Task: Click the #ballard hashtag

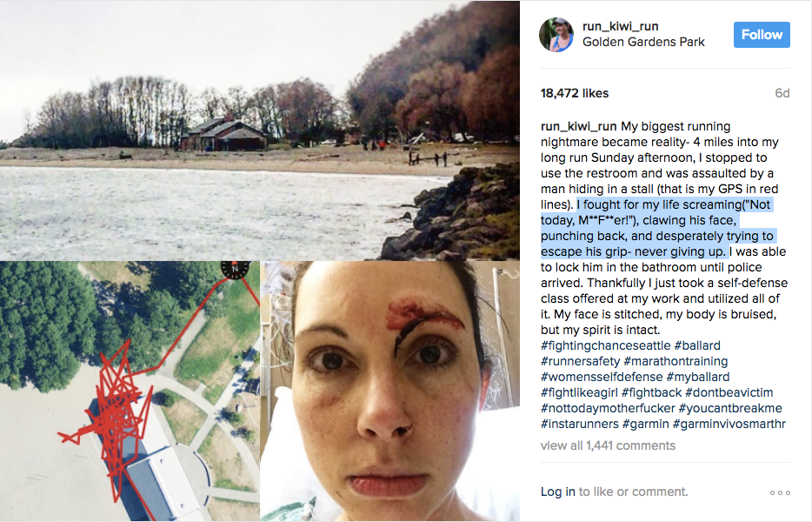Action: pyautogui.click(x=697, y=345)
